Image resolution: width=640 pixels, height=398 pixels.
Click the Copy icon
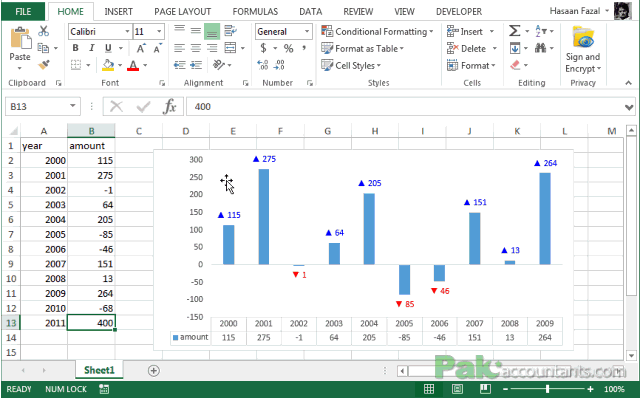[43, 48]
